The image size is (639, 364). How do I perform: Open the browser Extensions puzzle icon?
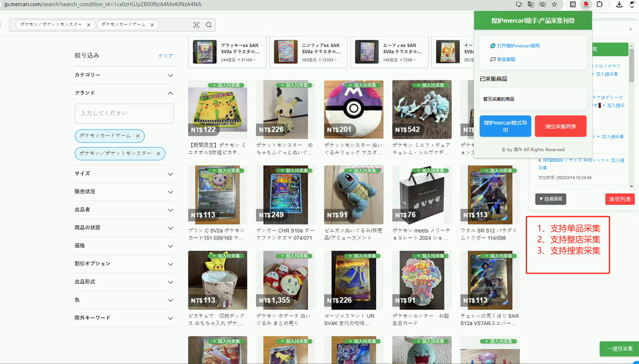pyautogui.click(x=600, y=4)
